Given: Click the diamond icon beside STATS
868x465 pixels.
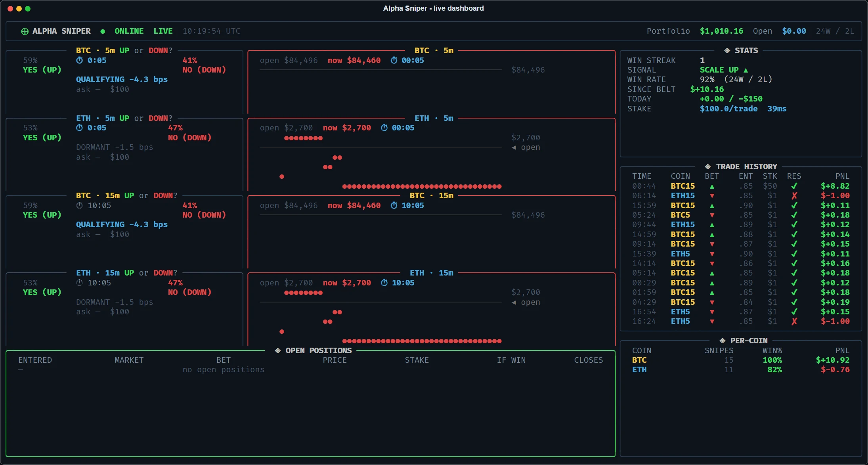Looking at the screenshot, I should pyautogui.click(x=727, y=50).
